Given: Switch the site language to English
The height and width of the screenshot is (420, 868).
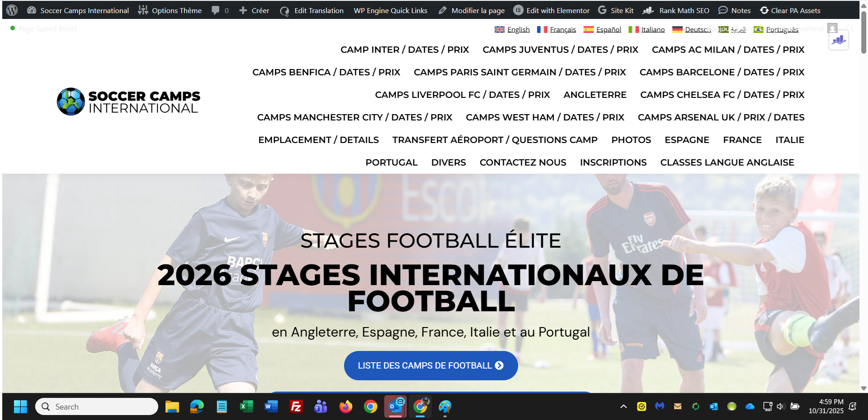Looking at the screenshot, I should [512, 29].
